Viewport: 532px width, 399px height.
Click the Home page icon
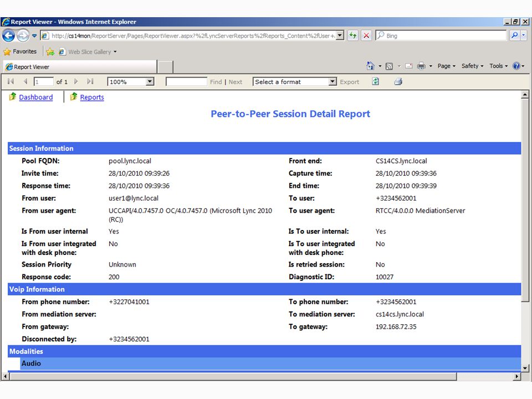371,66
